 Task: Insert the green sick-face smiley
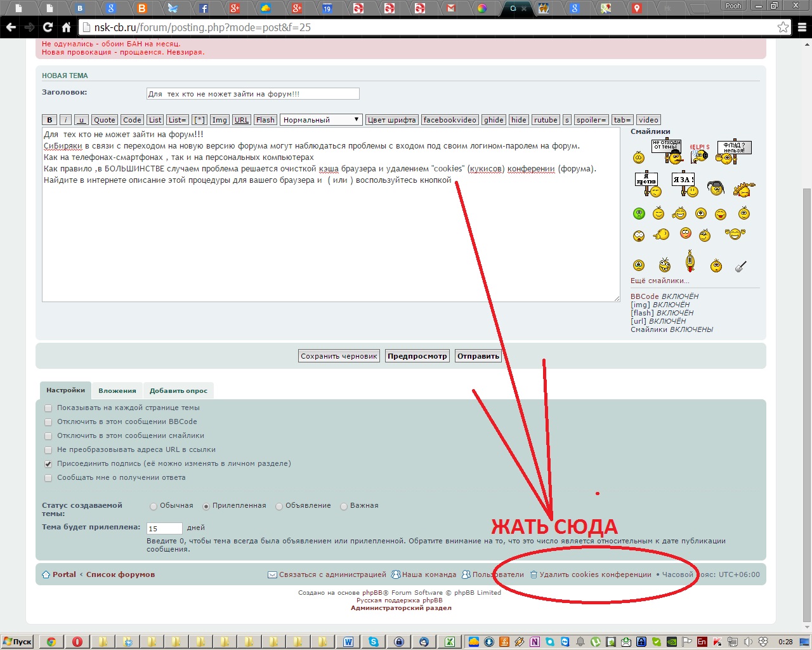(x=639, y=214)
